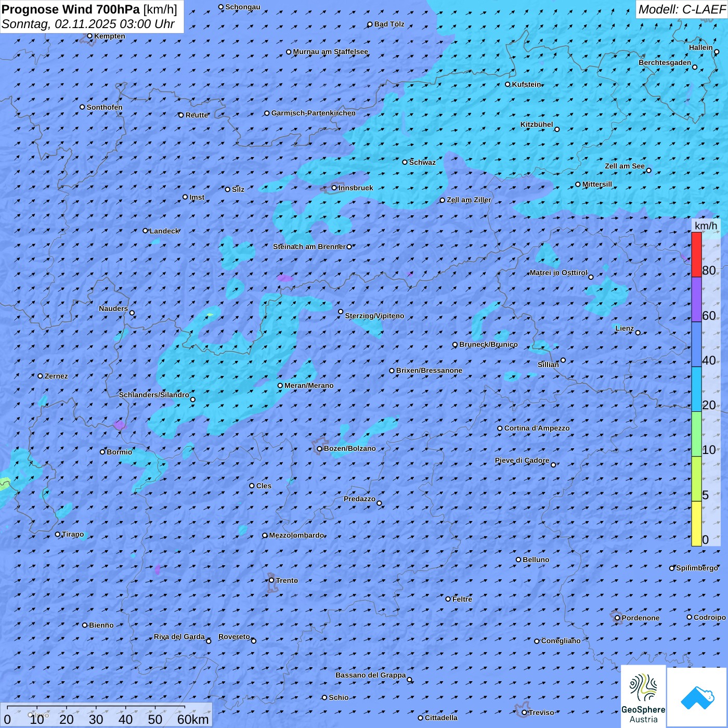Viewport: 728px width, 728px height.
Task: Select the Lienz location marker dot
Action: tap(638, 333)
